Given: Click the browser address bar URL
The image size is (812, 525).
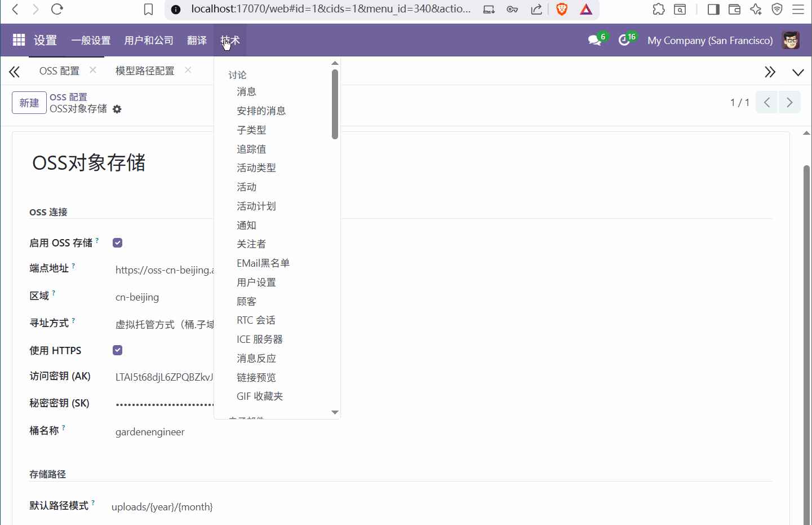Looking at the screenshot, I should point(330,9).
